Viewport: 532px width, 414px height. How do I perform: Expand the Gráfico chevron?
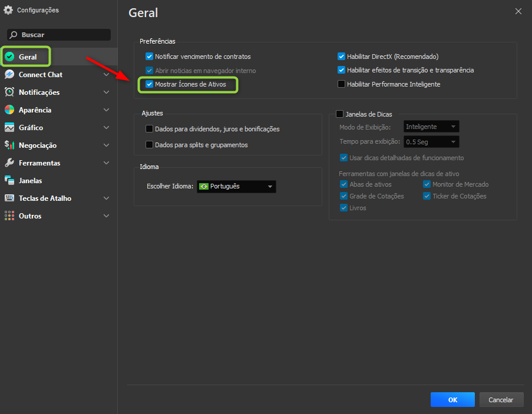(106, 127)
